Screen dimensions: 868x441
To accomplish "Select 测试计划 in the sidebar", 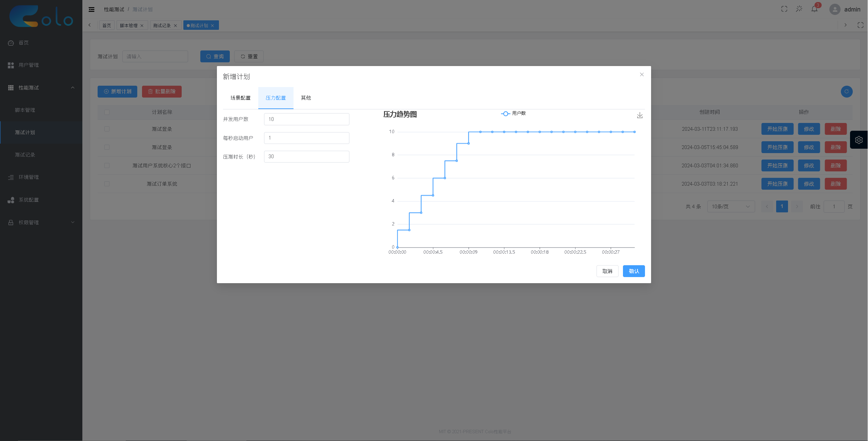I will (x=41, y=132).
